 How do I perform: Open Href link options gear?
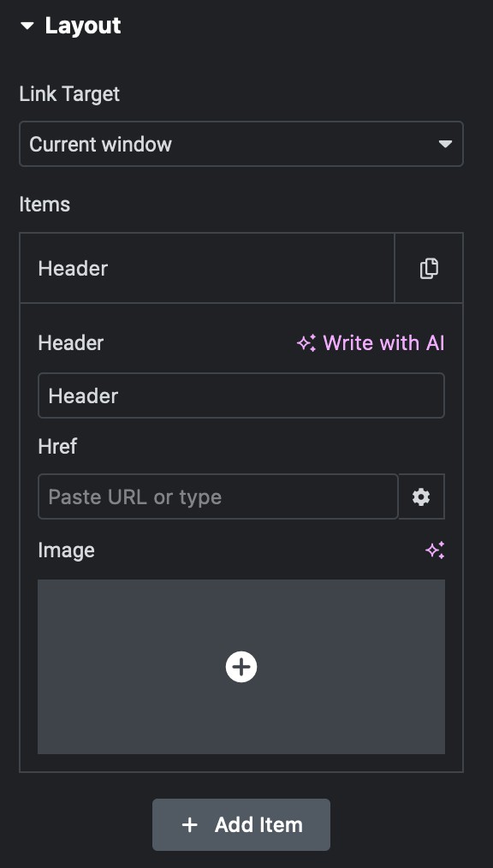coord(421,496)
